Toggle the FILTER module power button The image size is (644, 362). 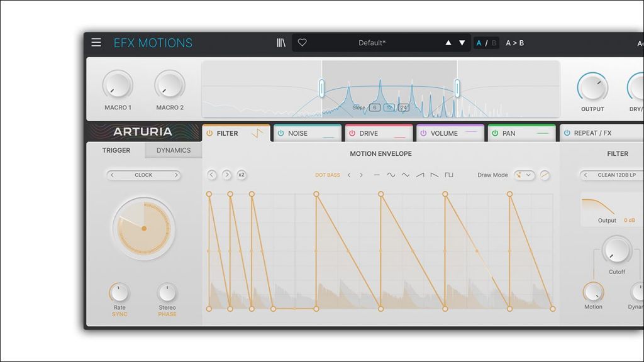pos(210,133)
